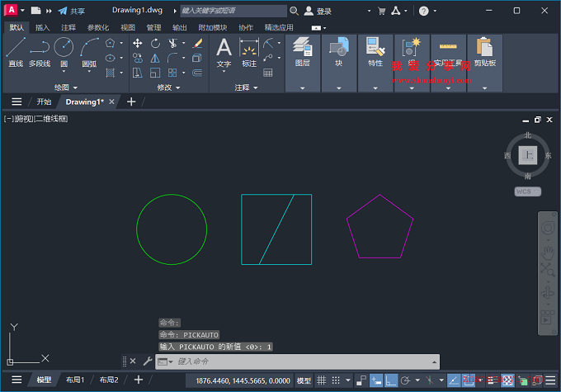The image size is (561, 392).
Task: Click the Sign in (登录) button
Action: pyautogui.click(x=318, y=11)
